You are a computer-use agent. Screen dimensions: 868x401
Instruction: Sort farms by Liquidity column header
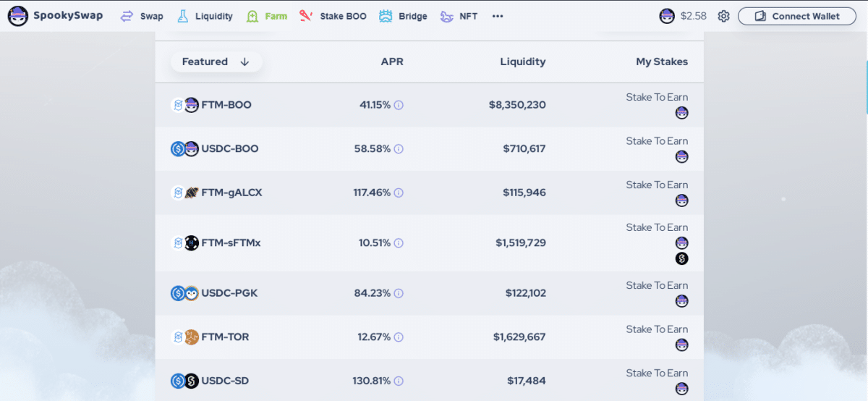[x=523, y=62]
